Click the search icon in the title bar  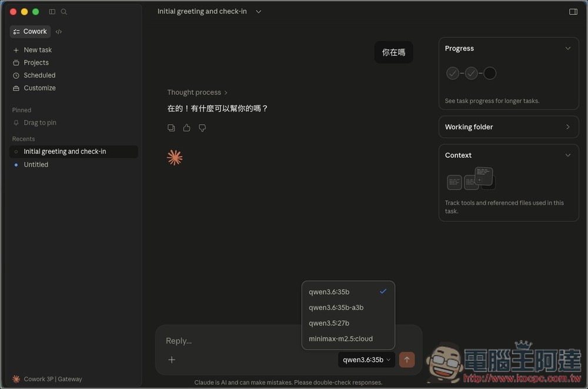point(64,11)
